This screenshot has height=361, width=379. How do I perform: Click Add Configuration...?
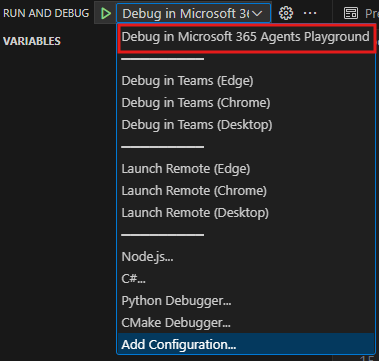point(246,344)
